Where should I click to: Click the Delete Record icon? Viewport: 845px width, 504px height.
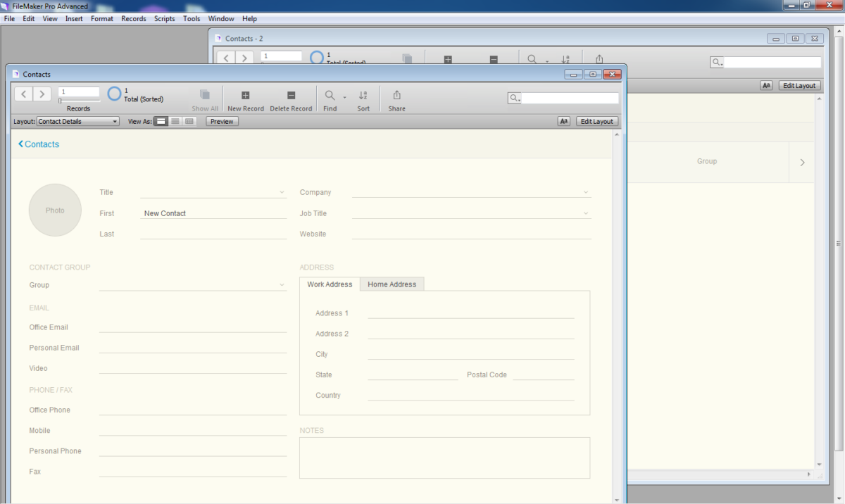(x=291, y=95)
